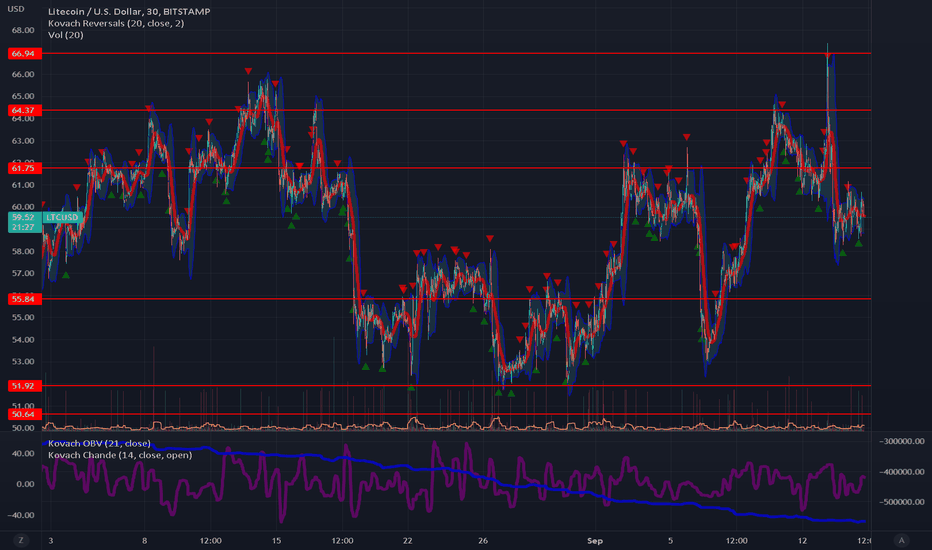This screenshot has width=932, height=550.
Task: Toggle auto scale with the A button
Action: tap(901, 540)
